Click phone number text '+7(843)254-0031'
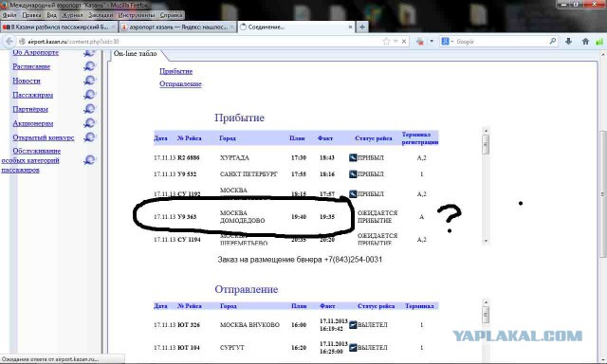The width and height of the screenshot is (607, 364). pyautogui.click(x=353, y=260)
